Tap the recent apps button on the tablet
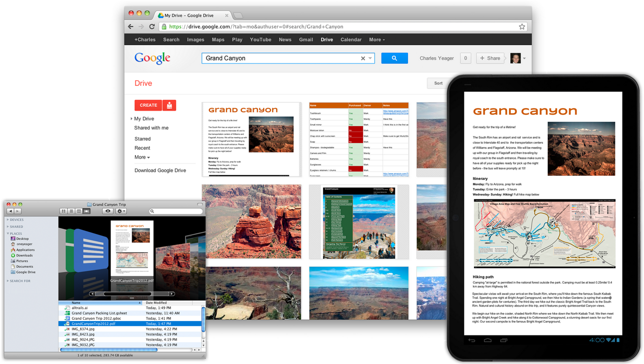Screen dimensions: 644x364 pos(504,340)
